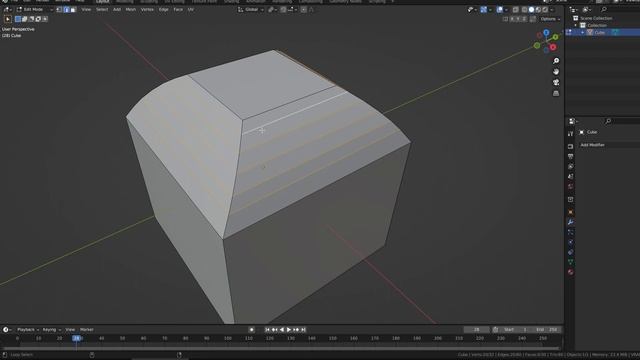Image resolution: width=640 pixels, height=360 pixels.
Task: Click the red X axis on navigation gizmo
Action: 553,47
